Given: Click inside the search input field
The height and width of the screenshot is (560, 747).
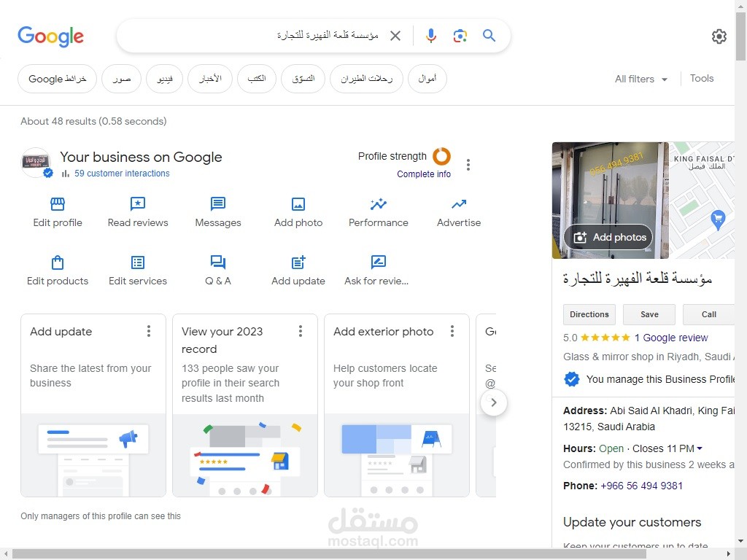Looking at the screenshot, I should point(252,36).
